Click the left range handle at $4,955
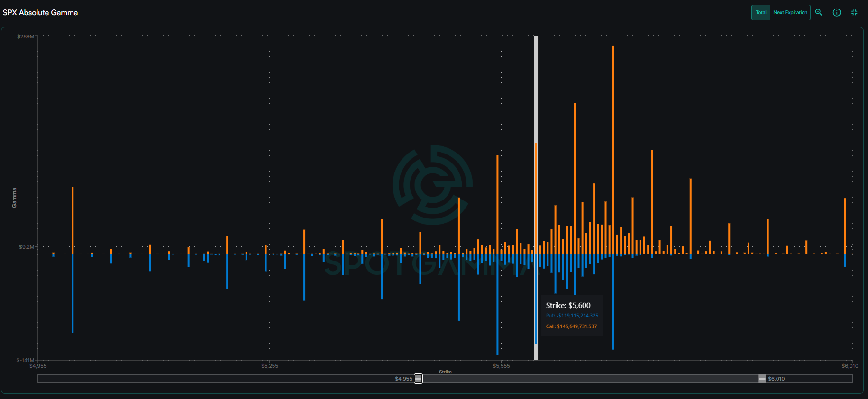The image size is (868, 399). pyautogui.click(x=418, y=379)
